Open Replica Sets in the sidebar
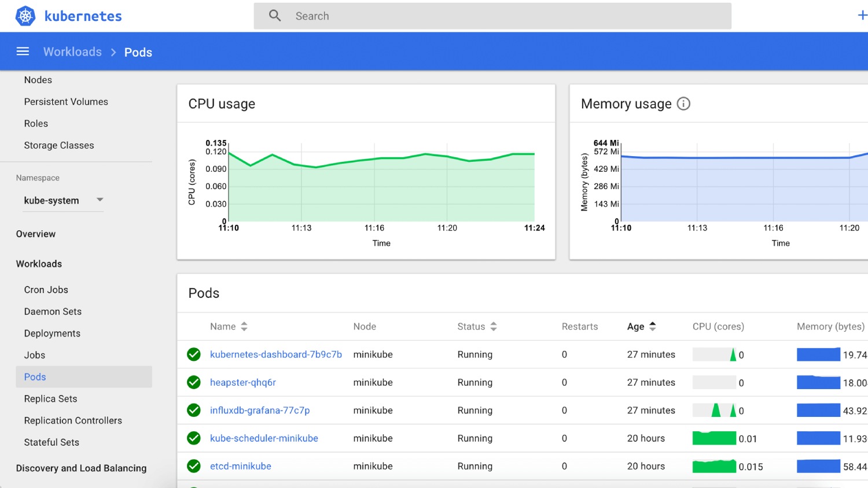The height and width of the screenshot is (488, 868). click(50, 399)
